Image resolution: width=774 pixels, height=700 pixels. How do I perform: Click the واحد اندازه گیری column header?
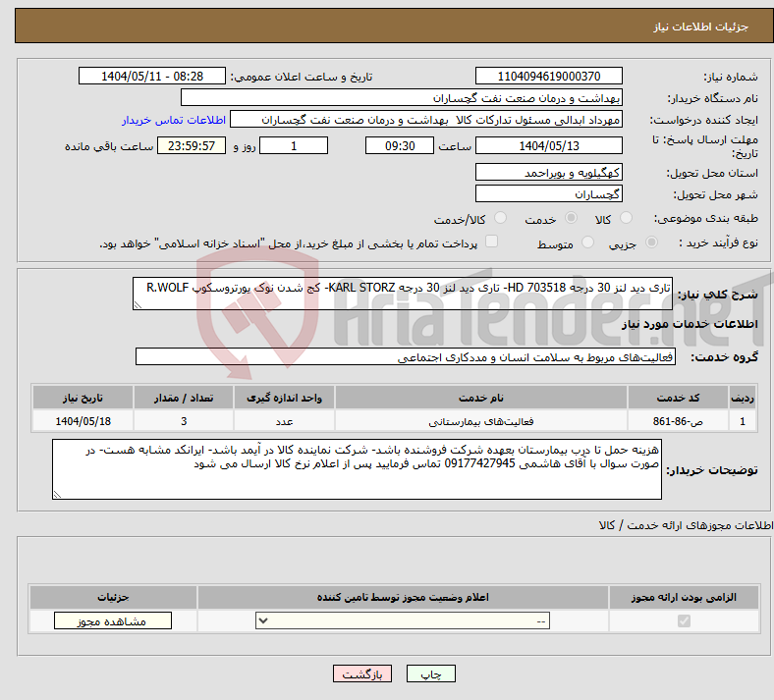(x=284, y=398)
